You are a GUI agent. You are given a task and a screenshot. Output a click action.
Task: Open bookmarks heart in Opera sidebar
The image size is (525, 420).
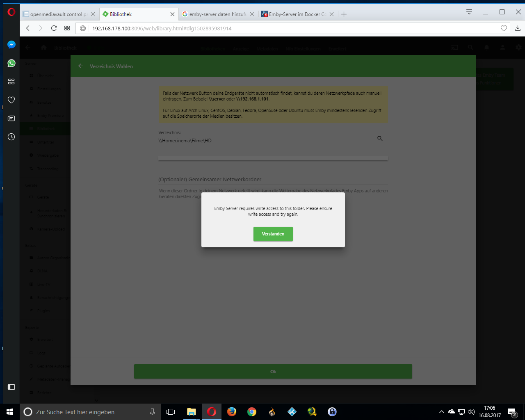(11, 100)
